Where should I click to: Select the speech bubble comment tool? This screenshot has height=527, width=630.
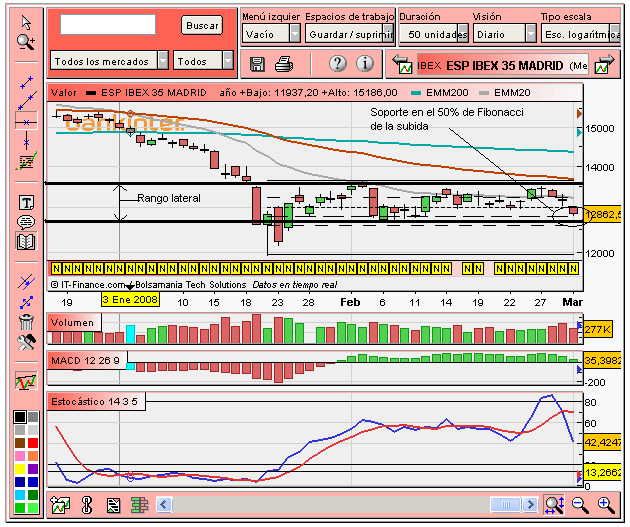tap(26, 222)
